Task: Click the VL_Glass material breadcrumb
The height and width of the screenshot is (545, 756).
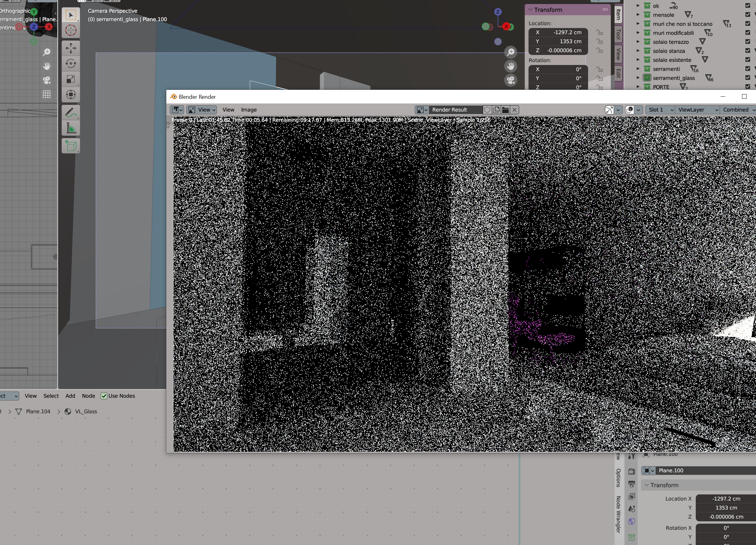Action: point(86,411)
